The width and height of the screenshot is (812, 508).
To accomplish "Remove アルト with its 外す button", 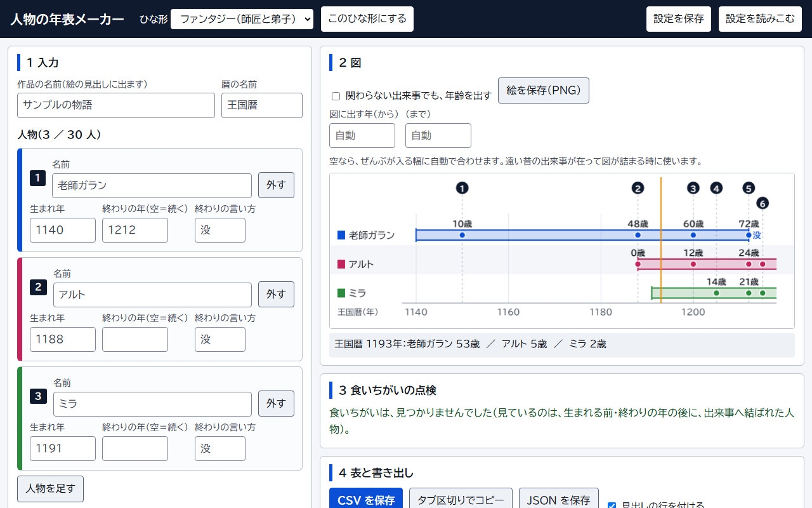I will pos(276,295).
